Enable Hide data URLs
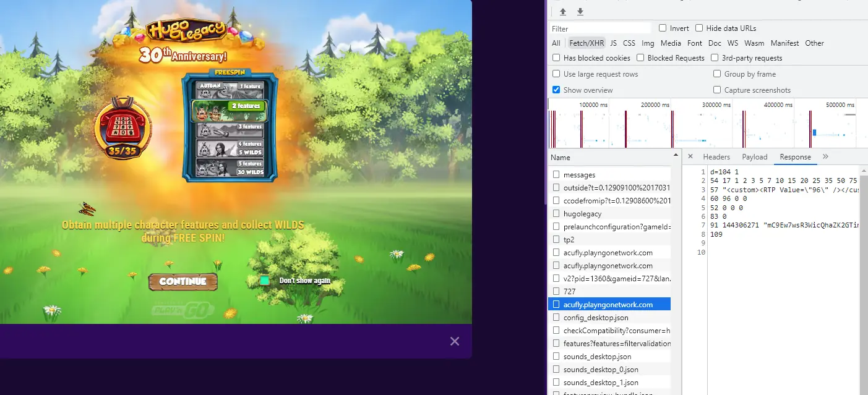 (x=699, y=28)
